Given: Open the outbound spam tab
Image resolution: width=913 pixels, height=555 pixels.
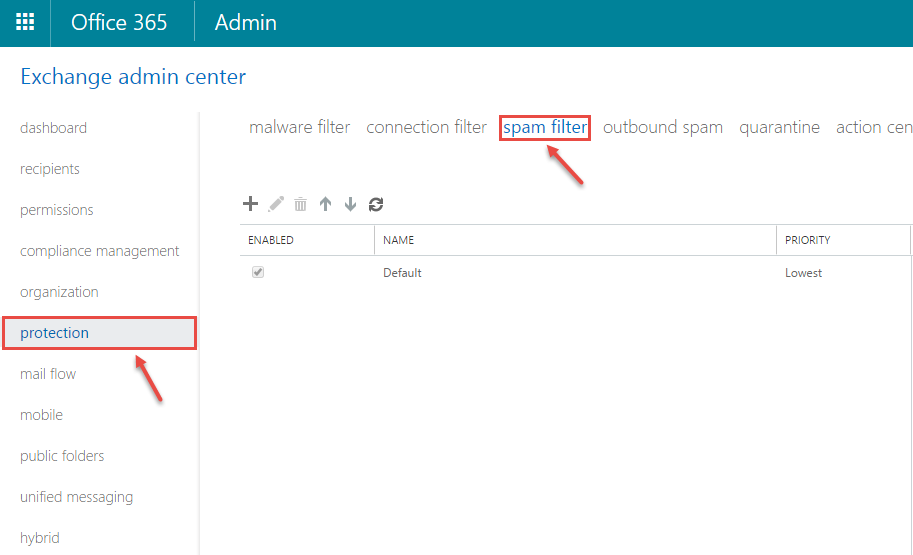Looking at the screenshot, I should [x=663, y=128].
